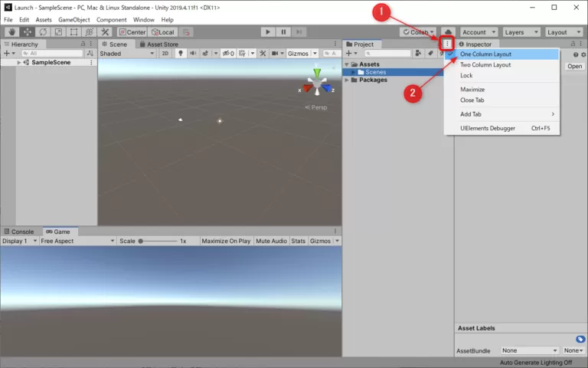This screenshot has height=368, width=588.
Task: Open the Shaded draw mode dropdown
Action: (x=127, y=54)
